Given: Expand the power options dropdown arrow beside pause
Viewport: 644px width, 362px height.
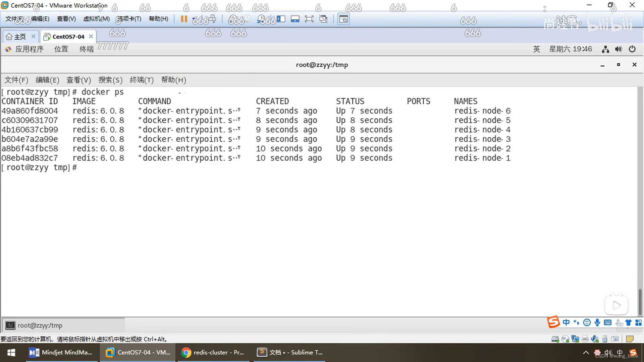Looking at the screenshot, I should tap(194, 19).
